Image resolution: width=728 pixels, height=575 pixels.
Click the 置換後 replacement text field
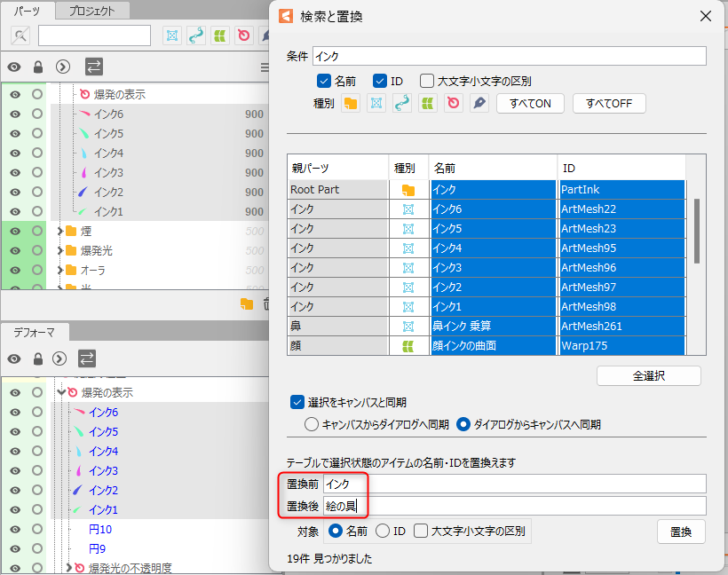coord(515,506)
